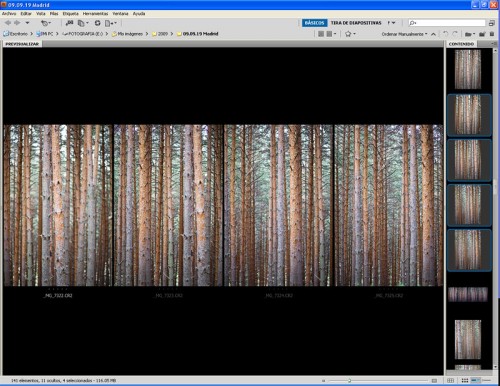Open the Ordenar Manualmente dropdown
This screenshot has height=386, width=500.
tap(404, 34)
